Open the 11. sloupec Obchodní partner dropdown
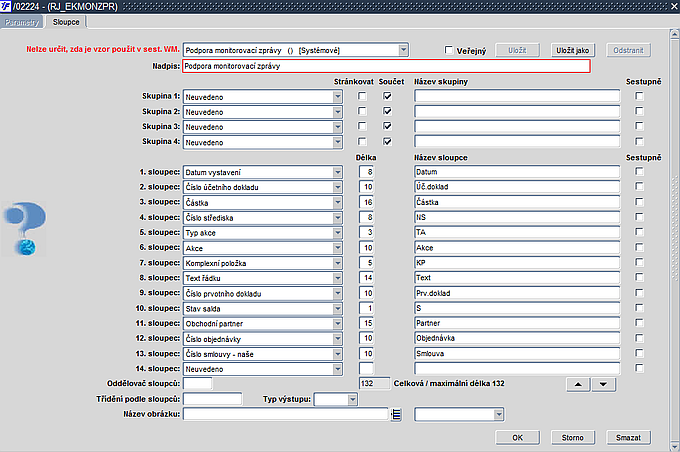 click(x=337, y=324)
